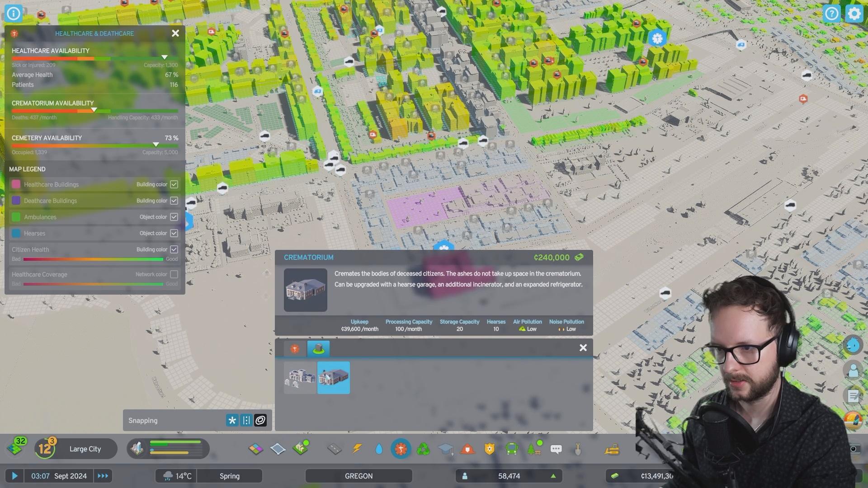The width and height of the screenshot is (868, 488).
Task: Open the demand bars panel
Action: [x=168, y=449]
